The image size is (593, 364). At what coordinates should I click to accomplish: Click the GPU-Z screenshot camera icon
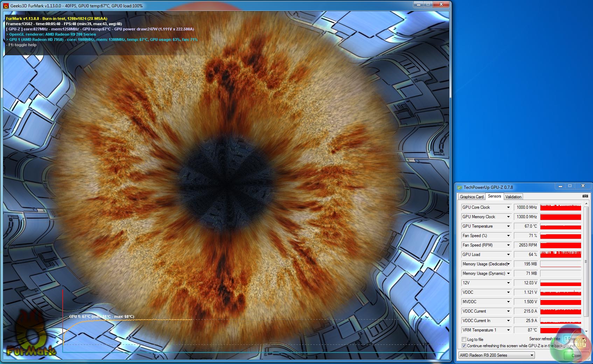tap(585, 196)
